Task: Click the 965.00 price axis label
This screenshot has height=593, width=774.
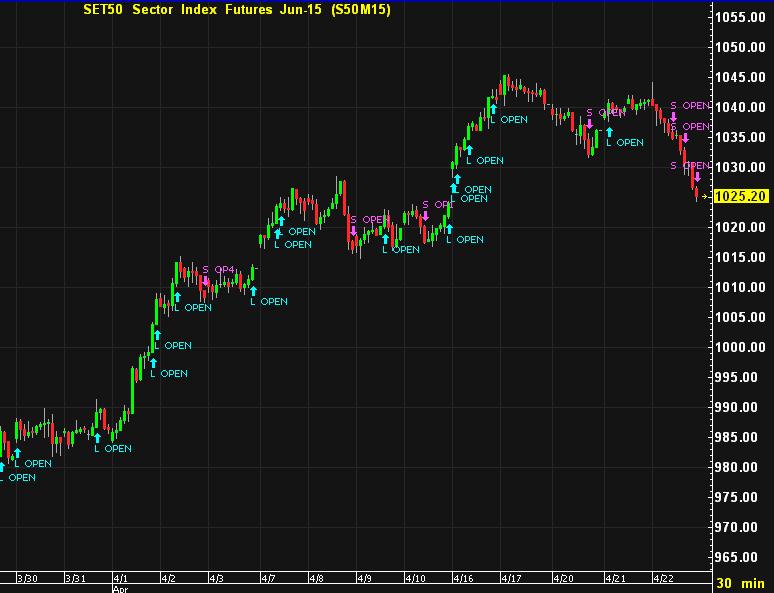Action: (742, 557)
